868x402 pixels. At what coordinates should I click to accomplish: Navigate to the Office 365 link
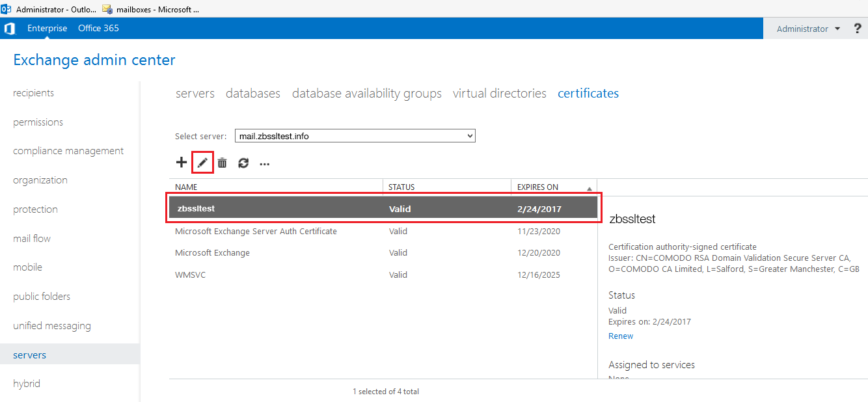click(x=98, y=28)
